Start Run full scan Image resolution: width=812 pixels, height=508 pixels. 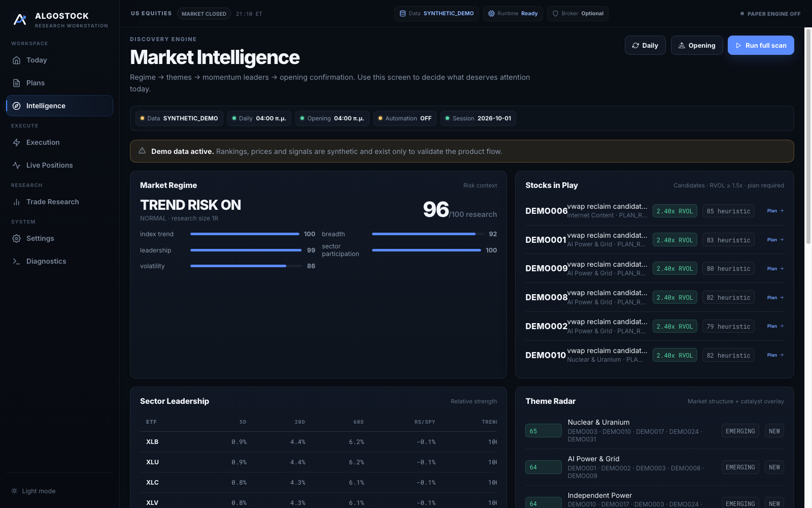tap(761, 45)
